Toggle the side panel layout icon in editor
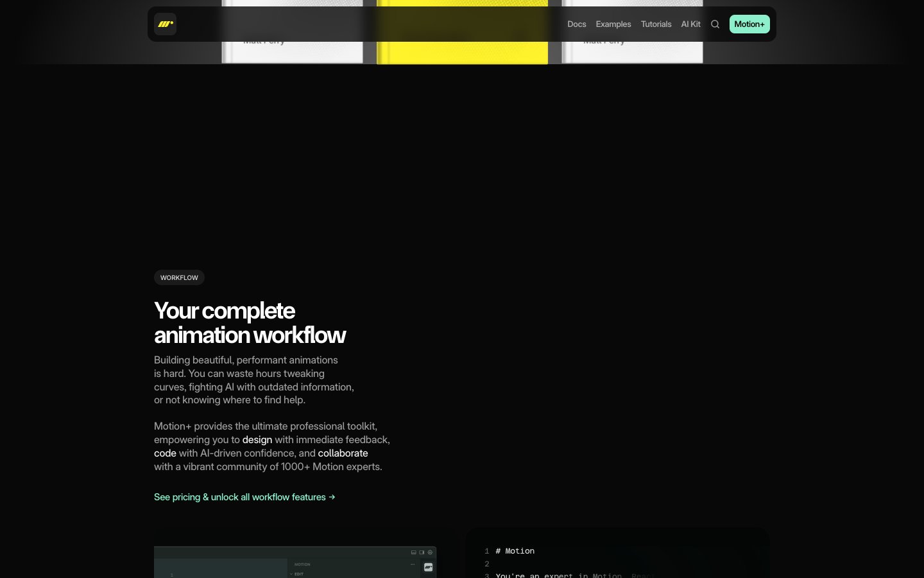The width and height of the screenshot is (924, 578). 422,552
